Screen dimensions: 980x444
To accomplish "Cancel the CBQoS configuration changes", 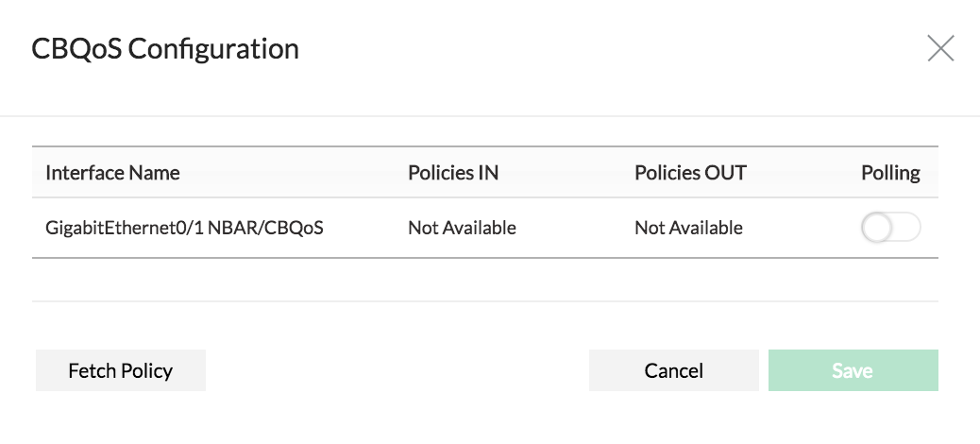I will point(673,370).
